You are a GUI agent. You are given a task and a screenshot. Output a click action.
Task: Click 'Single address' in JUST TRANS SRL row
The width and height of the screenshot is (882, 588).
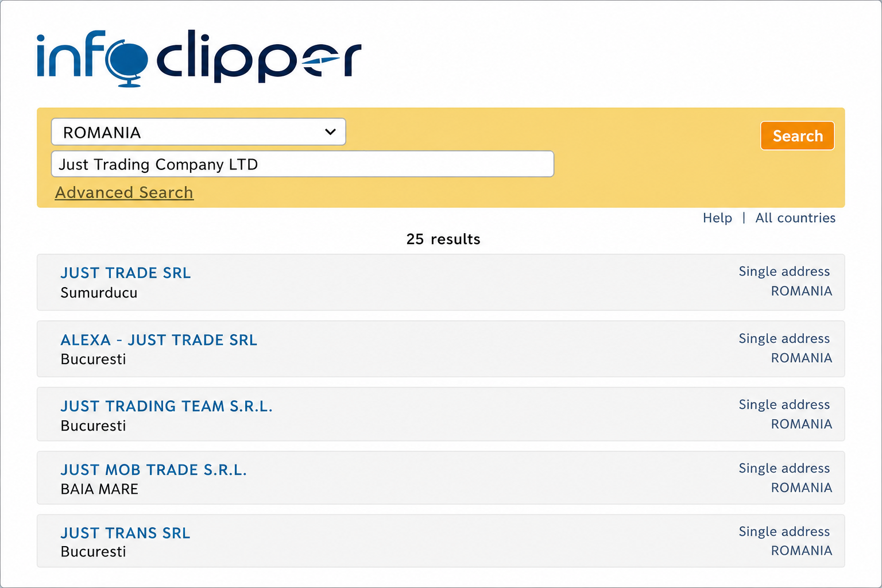pyautogui.click(x=784, y=532)
